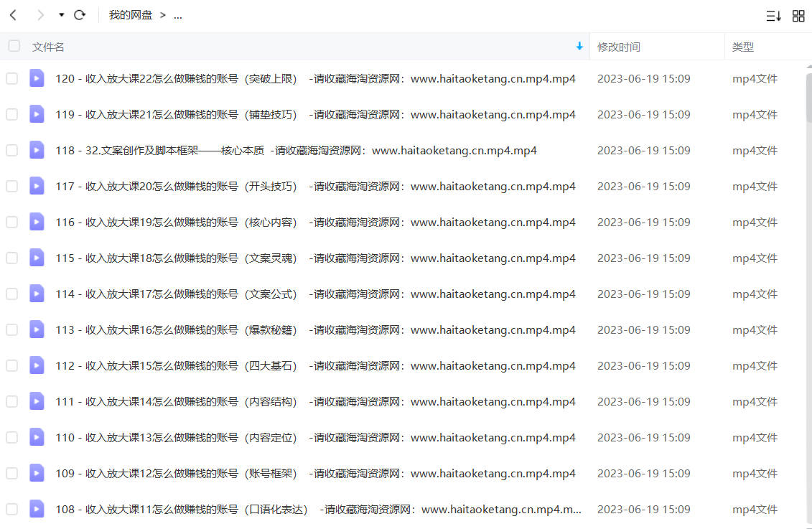Click the video icon of file 118

37,150
